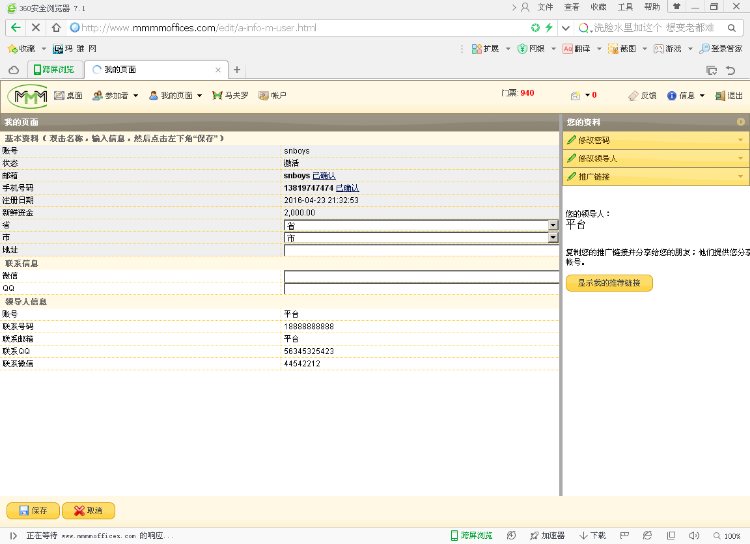Open 下载 downloads in status bar
Viewport: 750px width, 544px height.
[593, 536]
